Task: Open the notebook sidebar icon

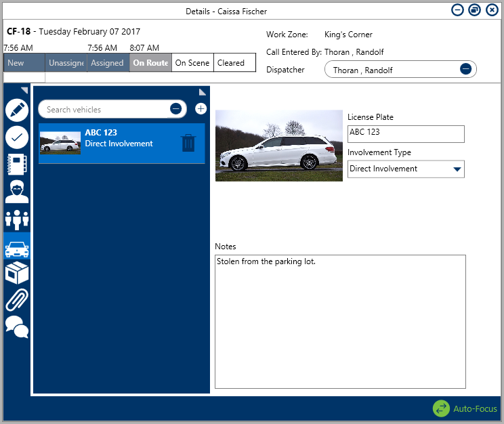Action: click(x=17, y=165)
